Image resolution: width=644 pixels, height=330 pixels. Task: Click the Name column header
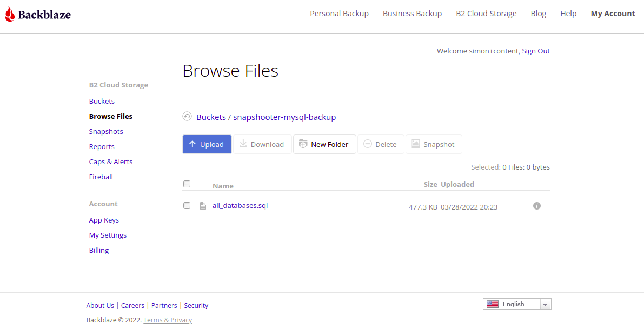click(223, 186)
